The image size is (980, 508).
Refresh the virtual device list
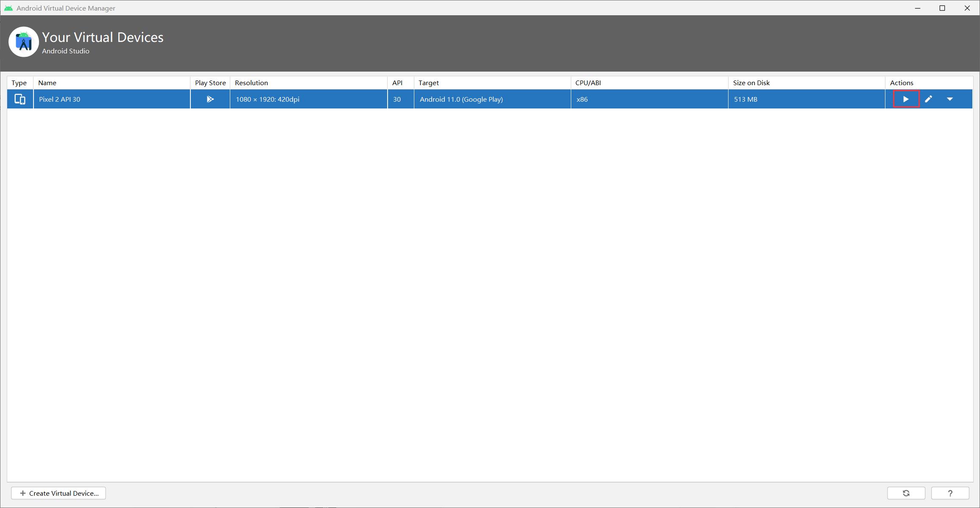pyautogui.click(x=906, y=493)
